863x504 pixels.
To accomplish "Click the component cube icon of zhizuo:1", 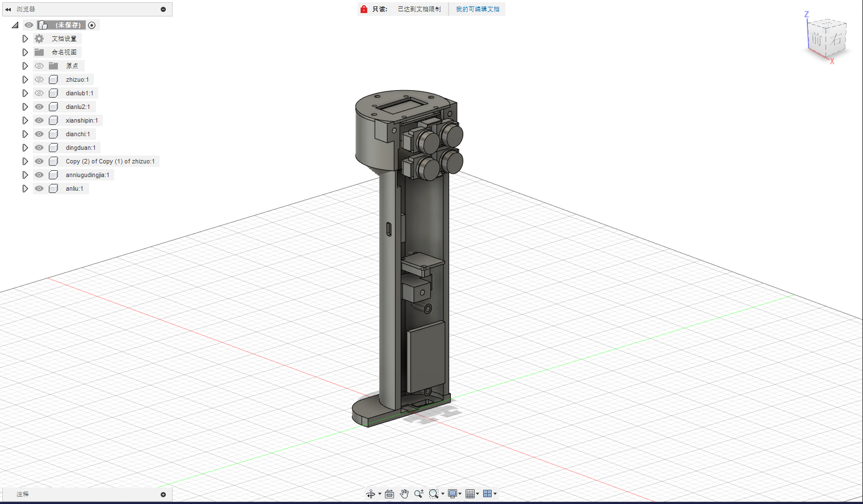I will (x=53, y=79).
